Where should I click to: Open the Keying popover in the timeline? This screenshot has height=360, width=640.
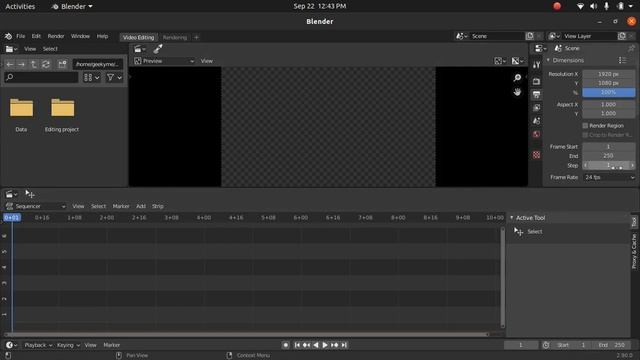click(x=68, y=345)
